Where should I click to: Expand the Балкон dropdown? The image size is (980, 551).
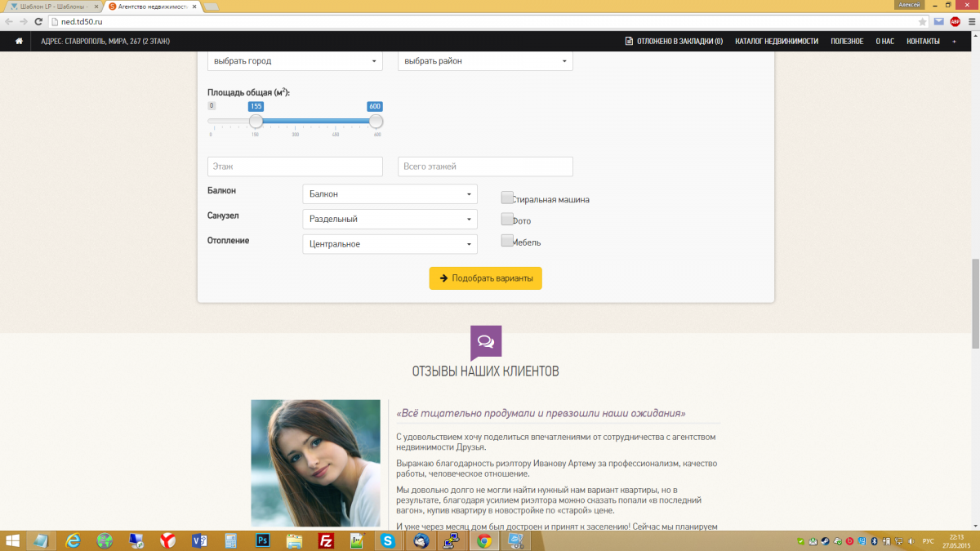390,194
